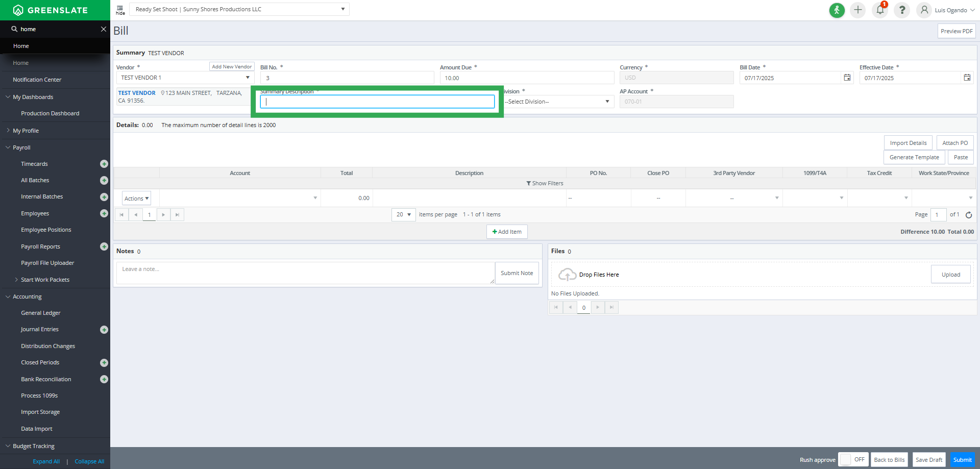Click the green walking person icon
This screenshot has width=980, height=469.
pos(837,10)
